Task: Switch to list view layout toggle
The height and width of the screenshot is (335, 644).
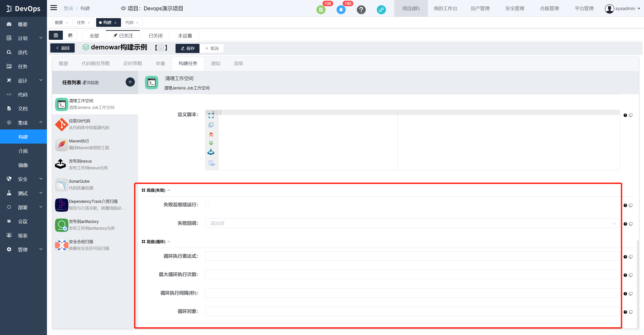Action: pos(56,35)
